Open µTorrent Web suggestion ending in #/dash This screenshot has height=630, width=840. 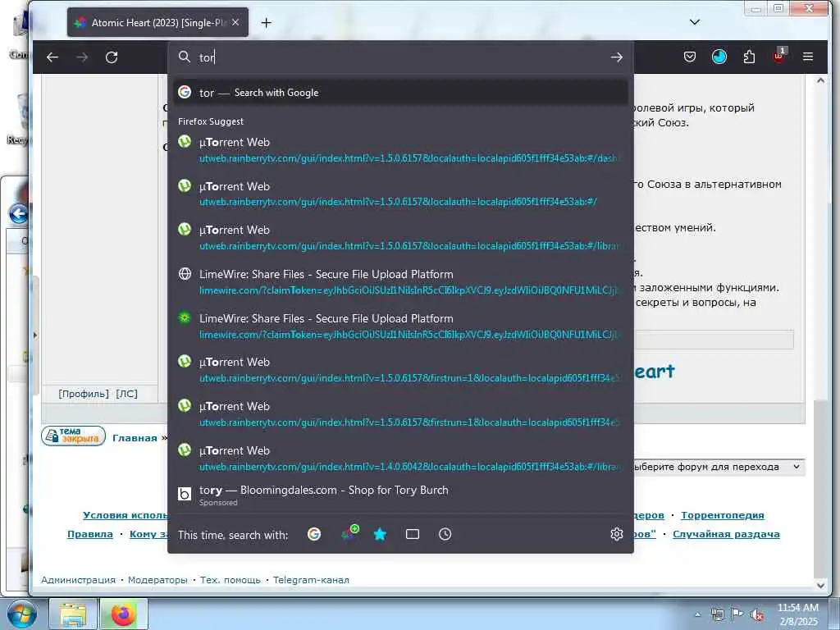[400, 149]
